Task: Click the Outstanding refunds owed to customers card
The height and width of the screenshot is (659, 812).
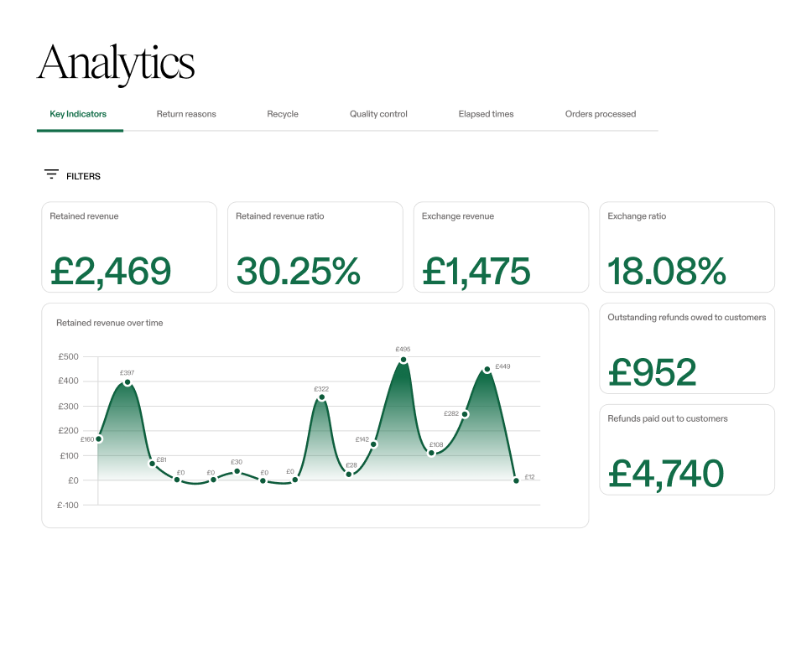Action: coord(687,348)
